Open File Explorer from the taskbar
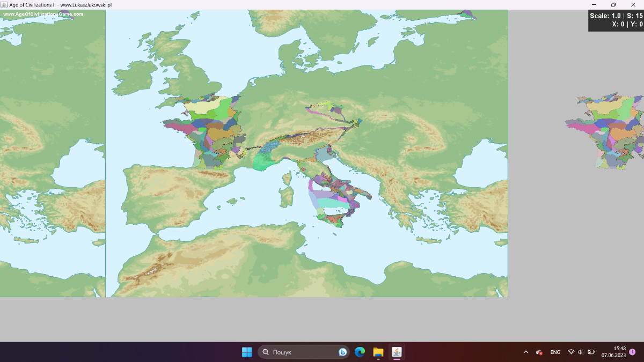Viewport: 644px width, 362px height. click(x=378, y=352)
